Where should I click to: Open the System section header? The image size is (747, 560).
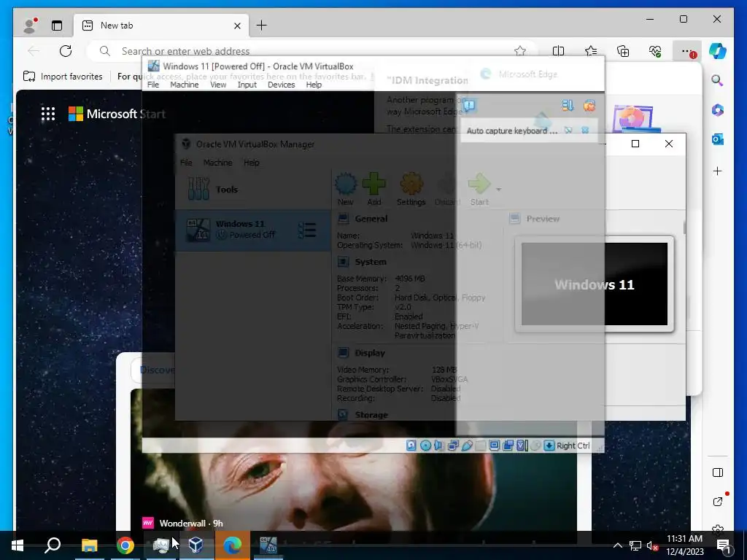click(370, 262)
